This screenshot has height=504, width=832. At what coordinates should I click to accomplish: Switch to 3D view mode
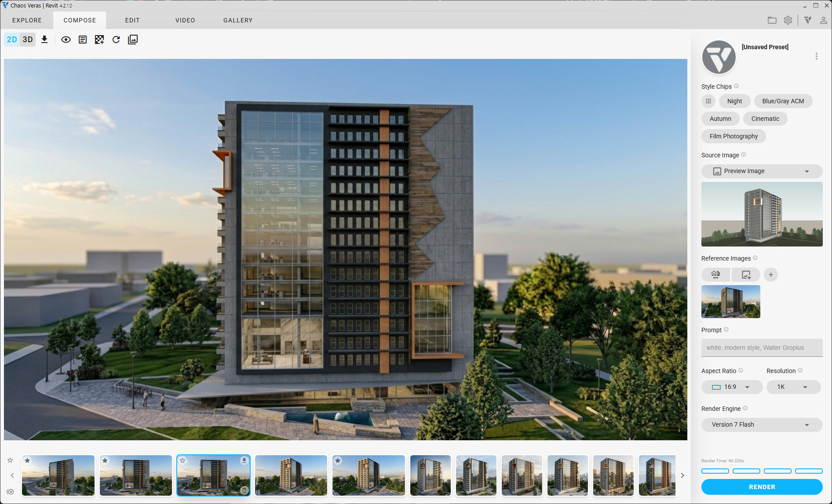coord(28,40)
